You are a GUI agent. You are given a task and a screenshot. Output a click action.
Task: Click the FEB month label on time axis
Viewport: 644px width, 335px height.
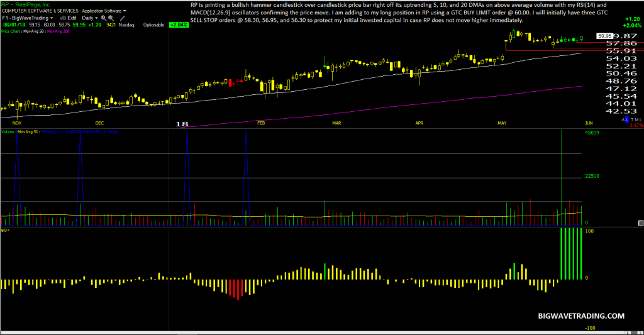tap(261, 123)
